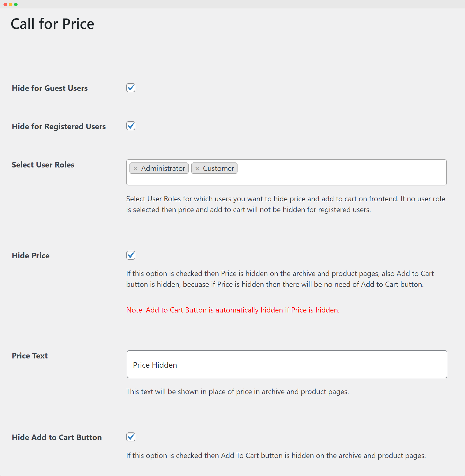Select the Customer tag name
The height and width of the screenshot is (476, 465).
click(218, 169)
